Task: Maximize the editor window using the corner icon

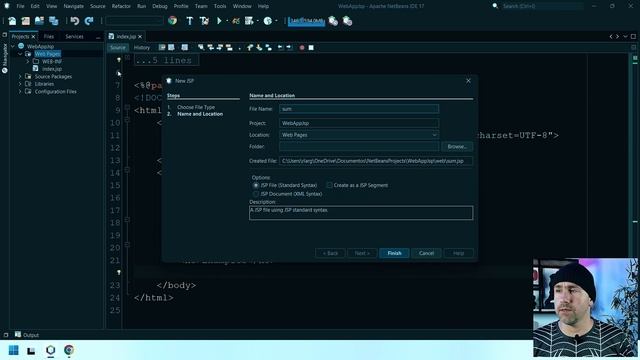Action: 633,36
